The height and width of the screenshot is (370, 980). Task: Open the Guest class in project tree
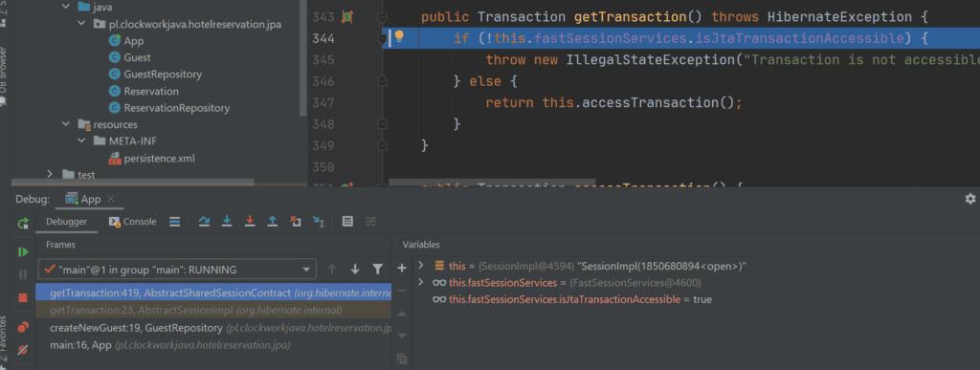pyautogui.click(x=137, y=57)
